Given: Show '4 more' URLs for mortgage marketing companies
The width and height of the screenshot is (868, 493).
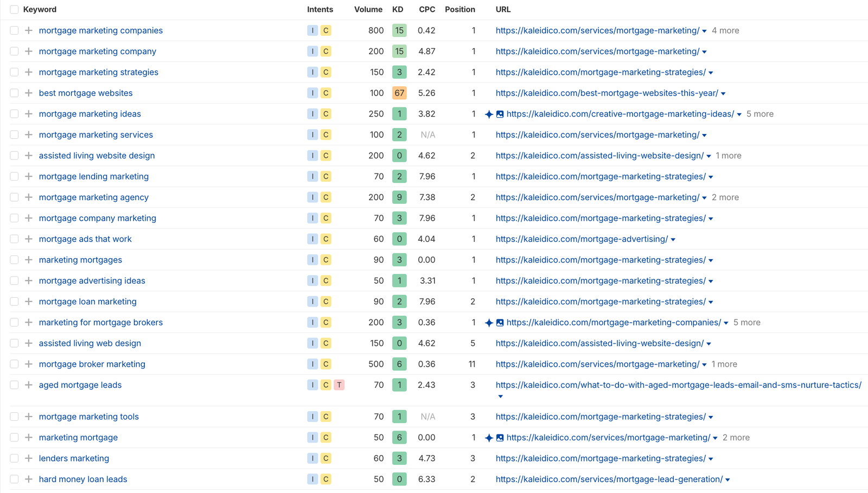Looking at the screenshot, I should (x=725, y=31).
